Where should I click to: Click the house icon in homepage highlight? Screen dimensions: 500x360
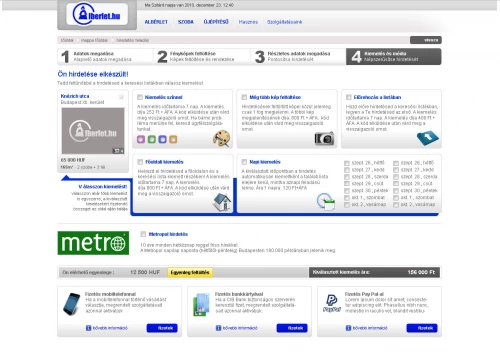click(x=222, y=202)
